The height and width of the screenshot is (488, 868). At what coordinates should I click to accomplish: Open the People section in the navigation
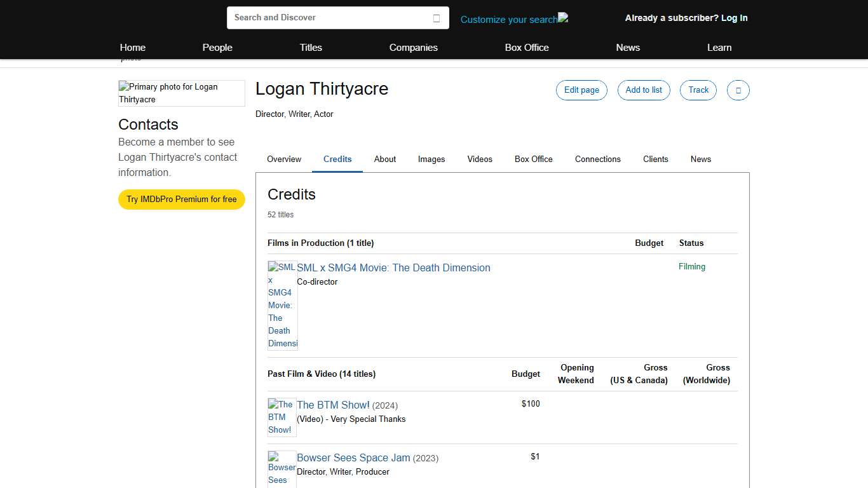click(x=217, y=47)
